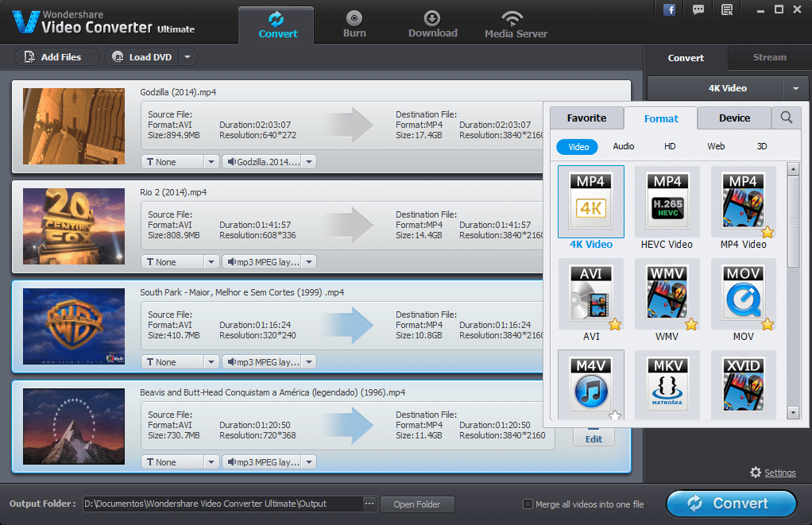The width and height of the screenshot is (812, 525).
Task: Select the MOV QuickTime format icon
Action: [743, 294]
